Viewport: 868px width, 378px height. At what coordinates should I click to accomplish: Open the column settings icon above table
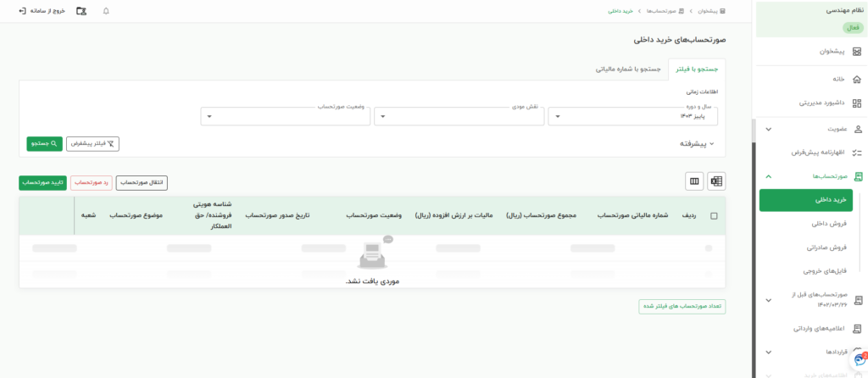(x=694, y=181)
